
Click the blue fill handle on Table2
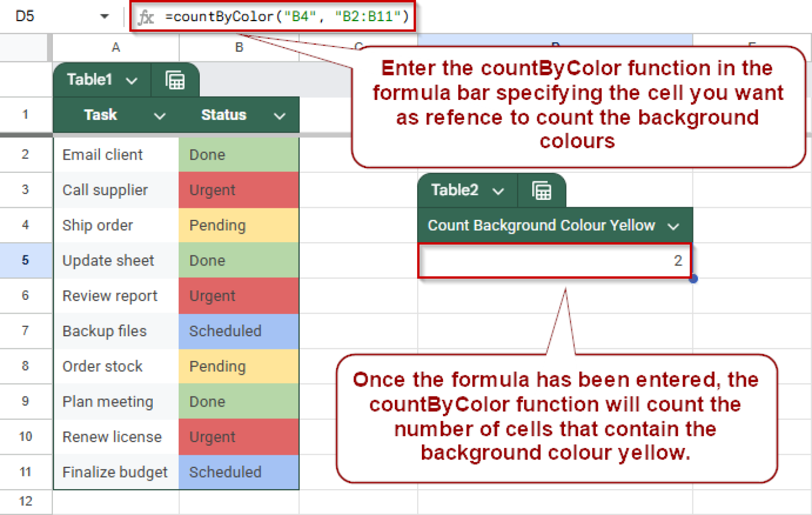pyautogui.click(x=693, y=278)
